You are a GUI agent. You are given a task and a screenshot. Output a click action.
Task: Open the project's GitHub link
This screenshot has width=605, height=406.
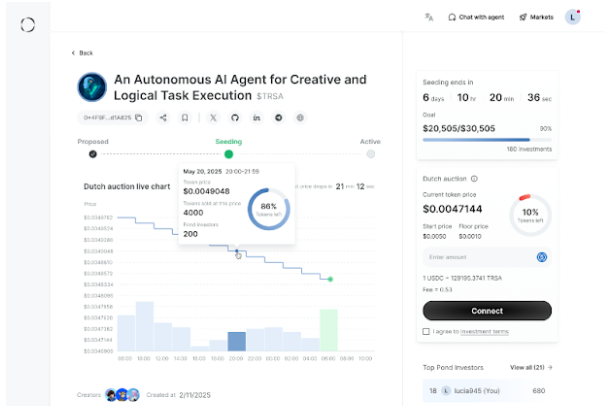pyautogui.click(x=235, y=118)
